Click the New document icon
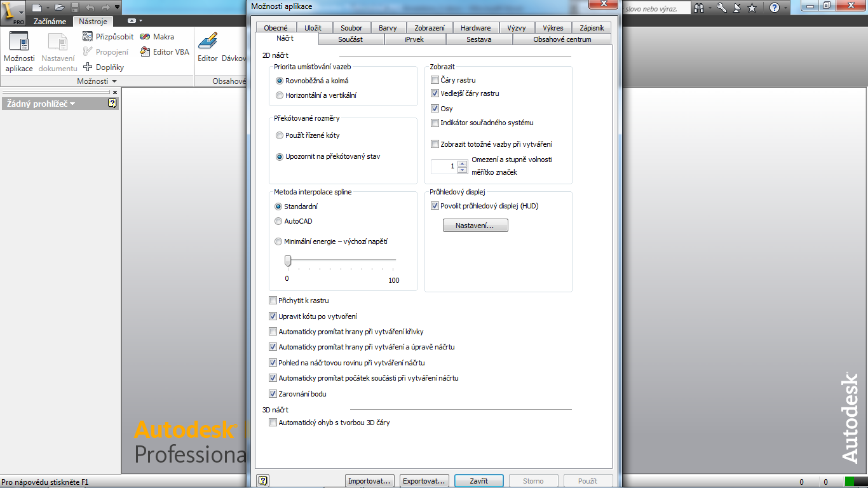Viewport: 868px width, 488px height. tap(37, 8)
